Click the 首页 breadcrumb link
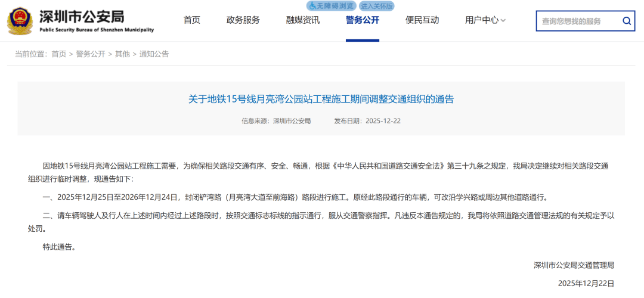The height and width of the screenshot is (298, 644). click(x=59, y=54)
